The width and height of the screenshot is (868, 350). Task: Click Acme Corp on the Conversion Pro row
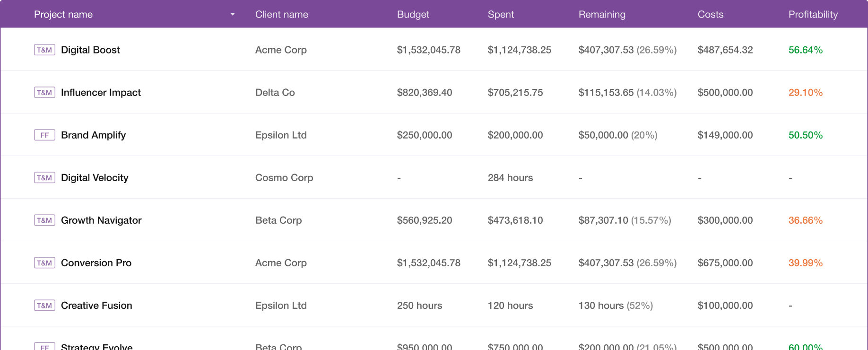tap(281, 262)
